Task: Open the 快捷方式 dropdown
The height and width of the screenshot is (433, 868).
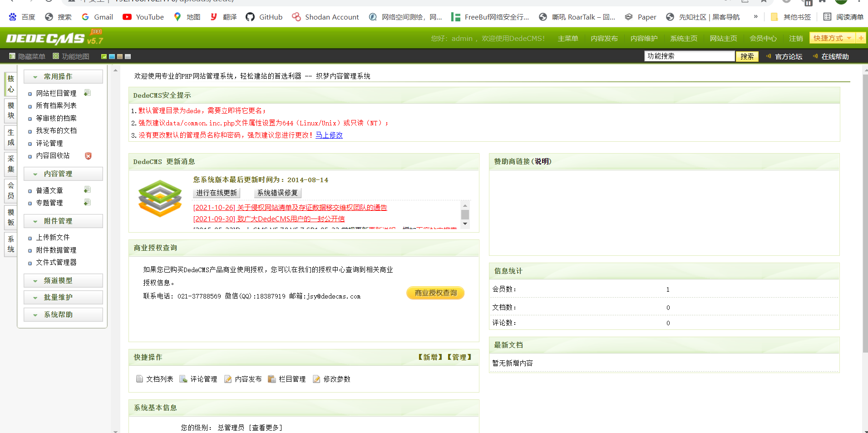Action: coord(833,38)
